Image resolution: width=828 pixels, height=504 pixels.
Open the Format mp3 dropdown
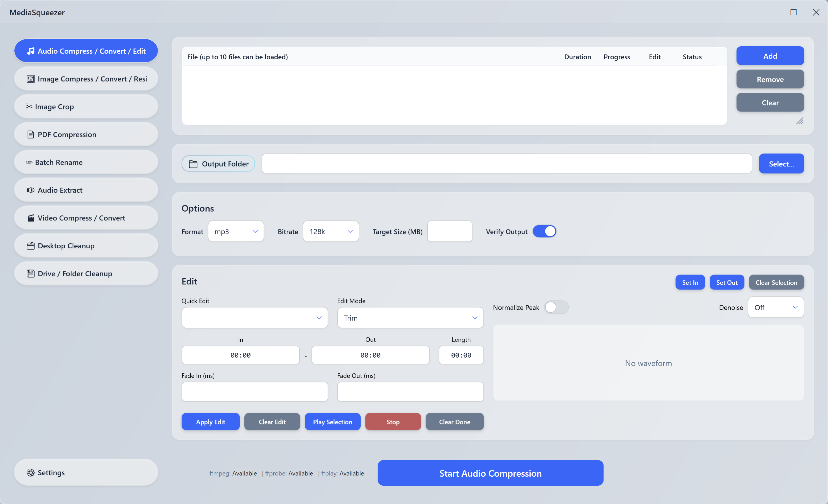236,231
